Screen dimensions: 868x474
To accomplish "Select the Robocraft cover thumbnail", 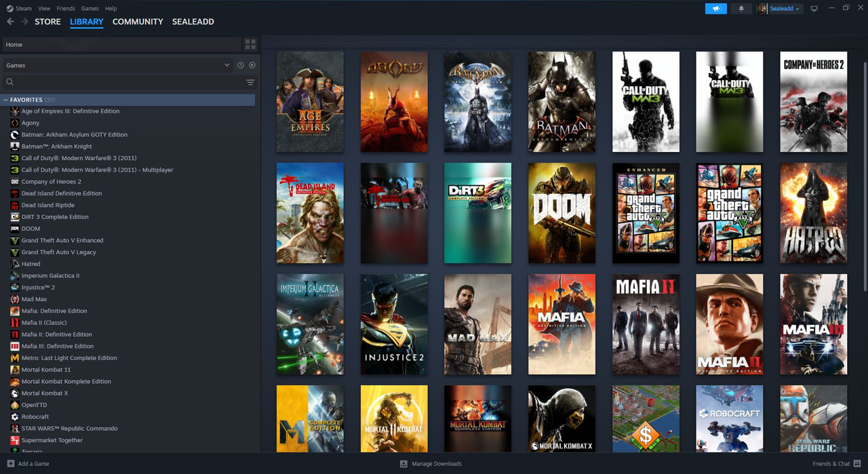I will coord(730,419).
